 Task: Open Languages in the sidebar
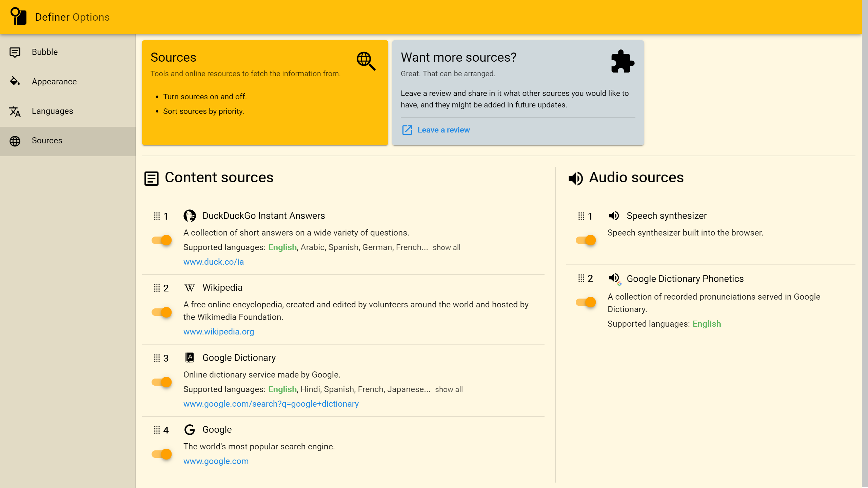point(52,111)
